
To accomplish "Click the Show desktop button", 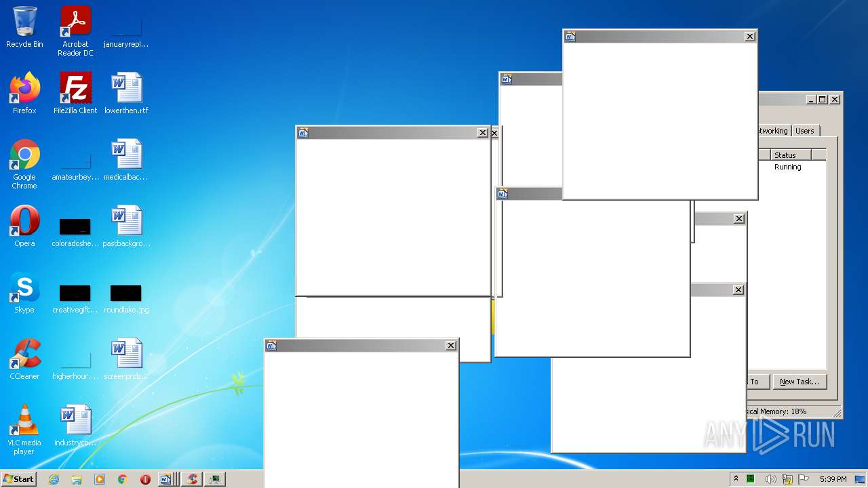I will [861, 479].
